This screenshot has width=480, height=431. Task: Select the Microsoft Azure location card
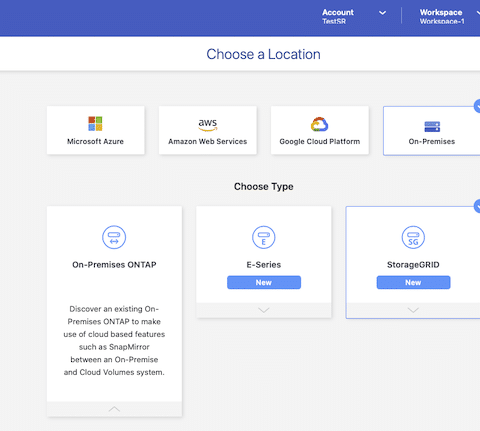[96, 130]
